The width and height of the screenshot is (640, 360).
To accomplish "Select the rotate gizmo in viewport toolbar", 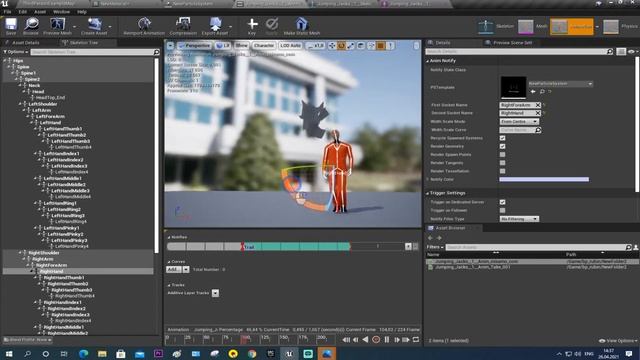I will click(341, 46).
